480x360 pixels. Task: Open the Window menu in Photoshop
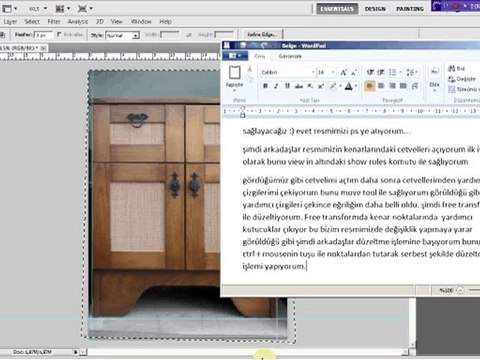point(141,22)
